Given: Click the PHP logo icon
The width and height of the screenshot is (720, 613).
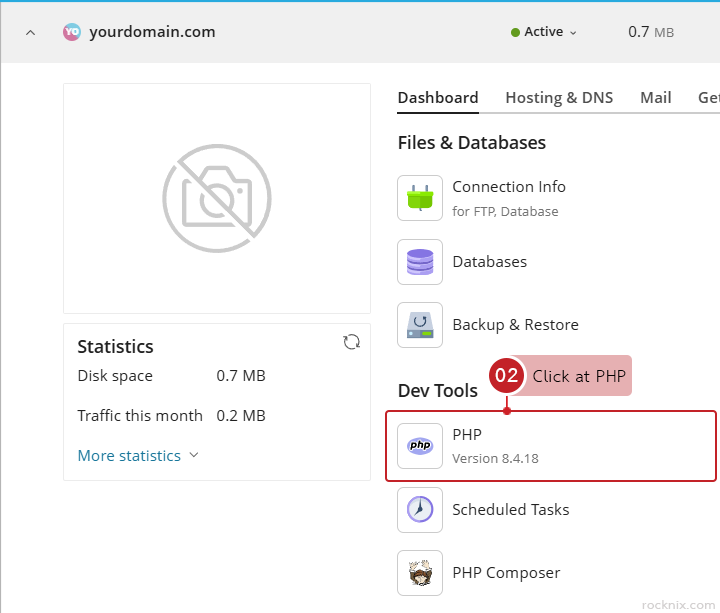Looking at the screenshot, I should 420,446.
